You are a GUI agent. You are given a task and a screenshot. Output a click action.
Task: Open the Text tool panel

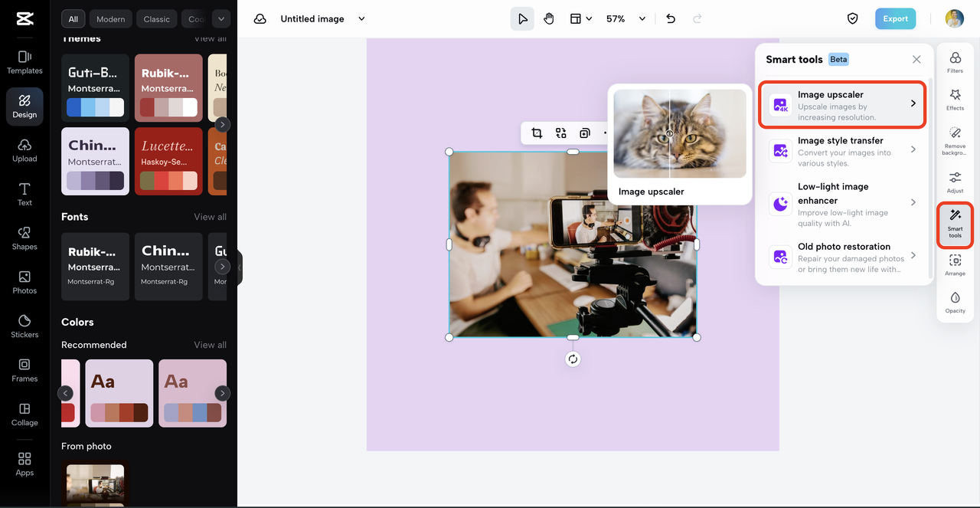coord(24,195)
